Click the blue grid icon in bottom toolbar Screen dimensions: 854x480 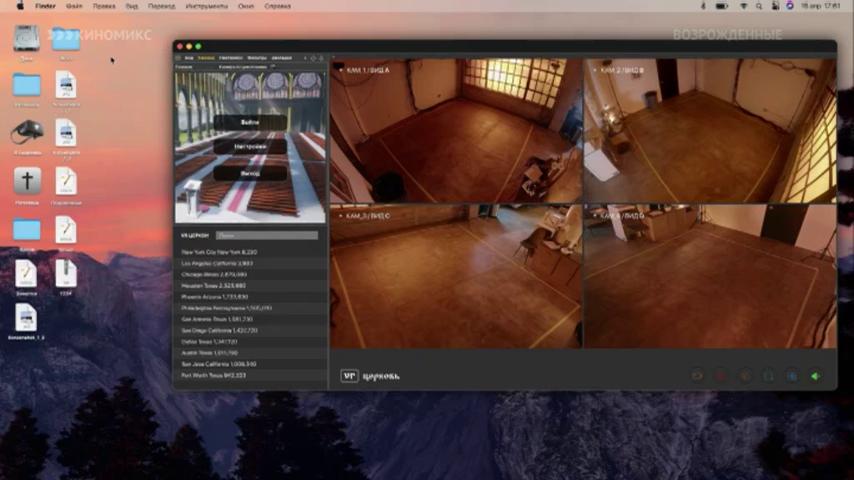[x=791, y=376]
